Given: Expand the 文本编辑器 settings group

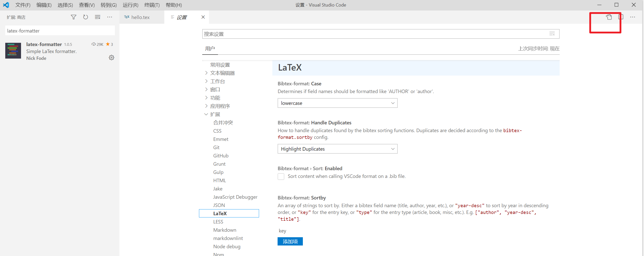Looking at the screenshot, I should tap(206, 73).
